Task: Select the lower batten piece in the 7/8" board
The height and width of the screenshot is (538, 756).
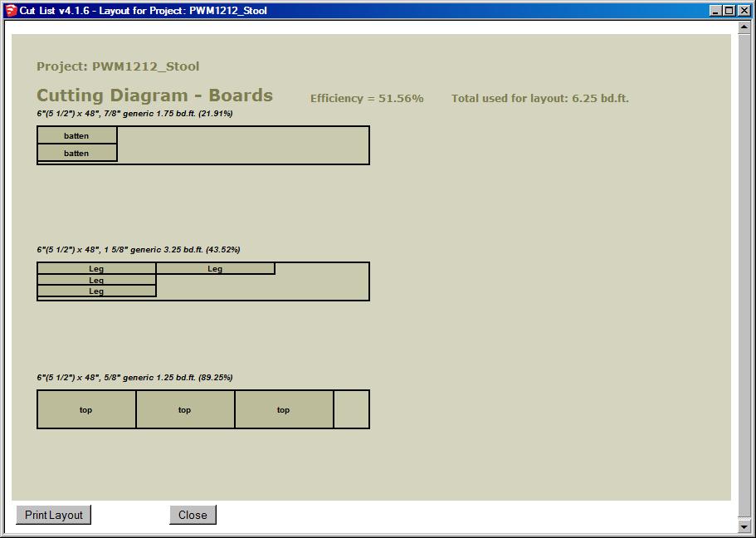Action: (77, 153)
